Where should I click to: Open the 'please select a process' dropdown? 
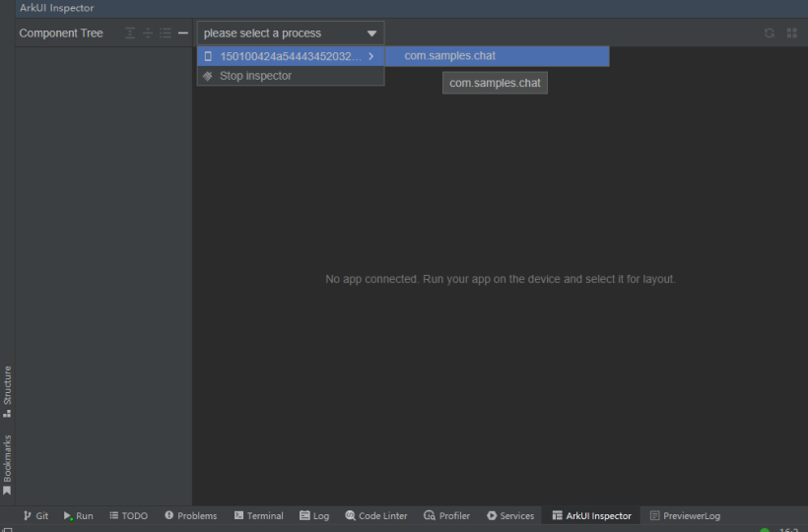point(290,33)
